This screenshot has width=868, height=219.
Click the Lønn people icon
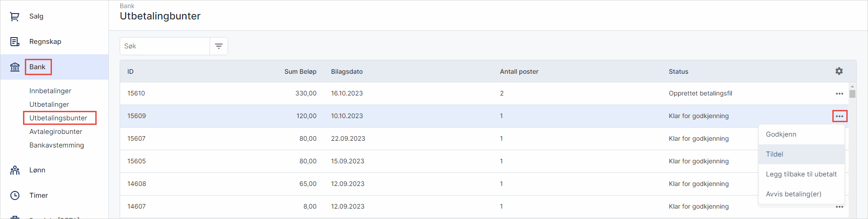click(x=15, y=170)
